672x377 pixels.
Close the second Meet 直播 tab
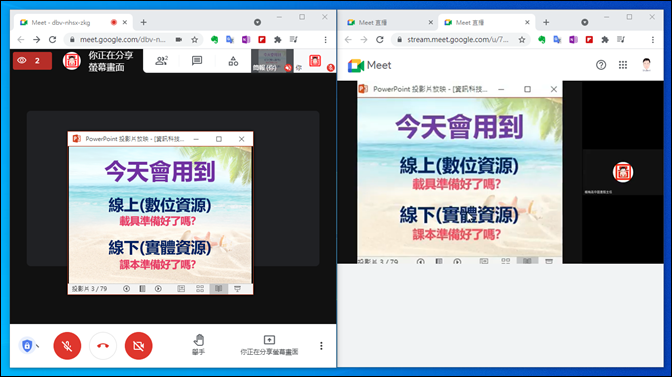(x=527, y=22)
